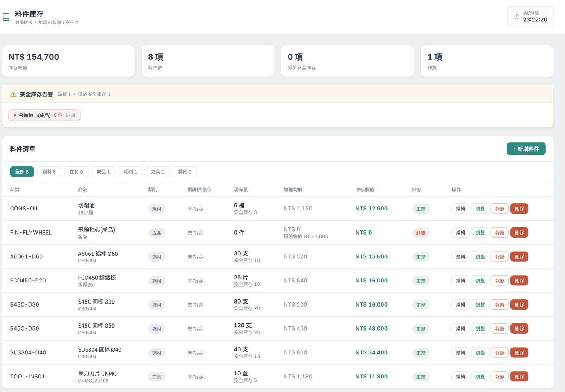This screenshot has width=565, height=392.
Task: Click 調整 for FCD450-P20 row
Action: click(x=480, y=281)
